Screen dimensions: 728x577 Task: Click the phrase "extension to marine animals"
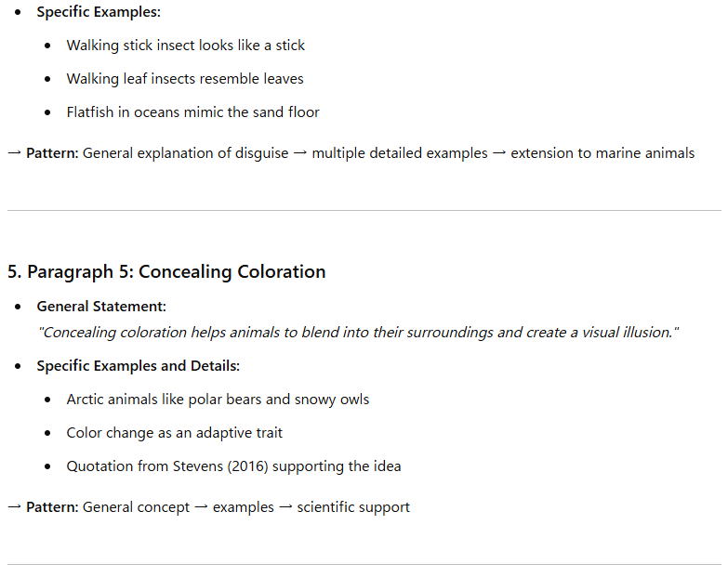(x=602, y=153)
